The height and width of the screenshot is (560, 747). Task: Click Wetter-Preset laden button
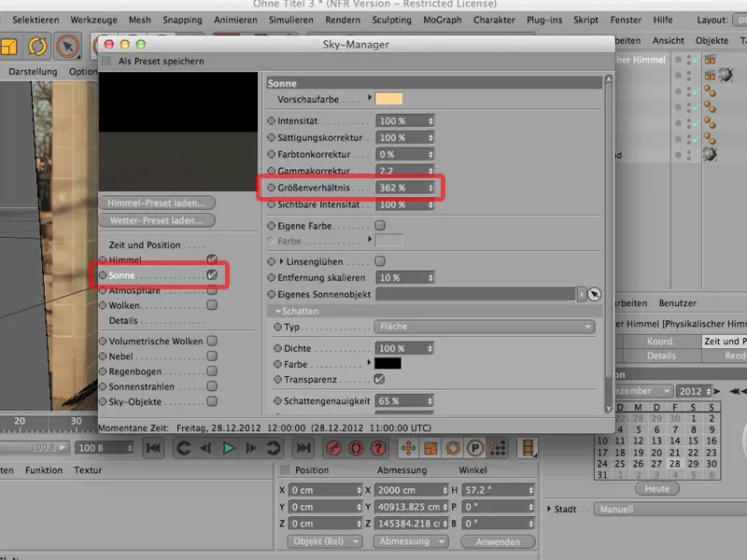[157, 220]
